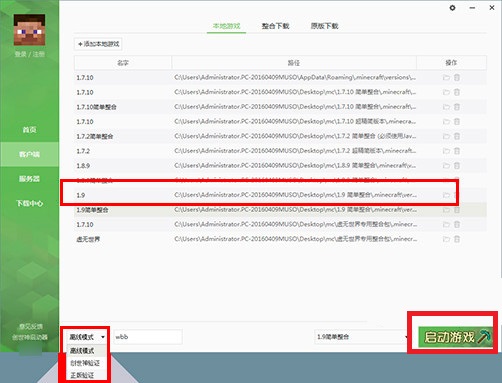Choose 正版验证 in the dropdown list
The height and width of the screenshot is (383, 502).
point(87,375)
